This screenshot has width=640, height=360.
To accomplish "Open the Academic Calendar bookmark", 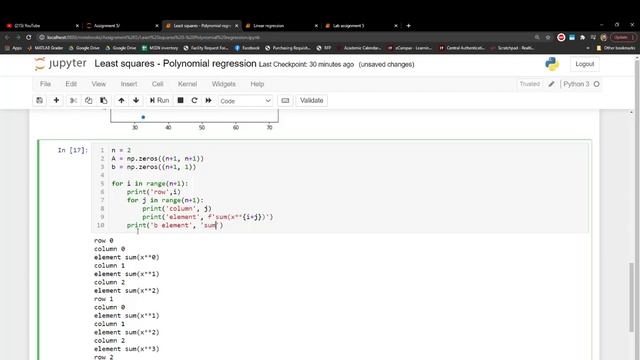I will tap(359, 48).
